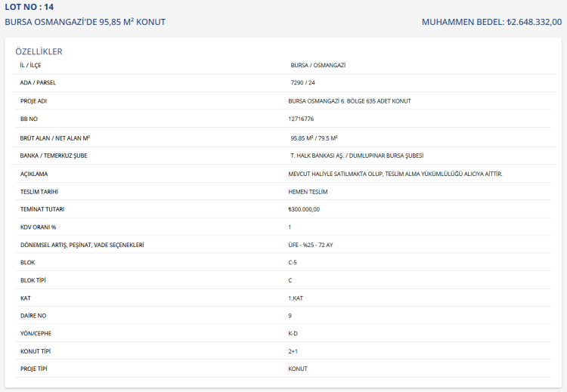Click the ÜFE - %25 - 72 AY option
The image size is (567, 392).
(x=311, y=245)
